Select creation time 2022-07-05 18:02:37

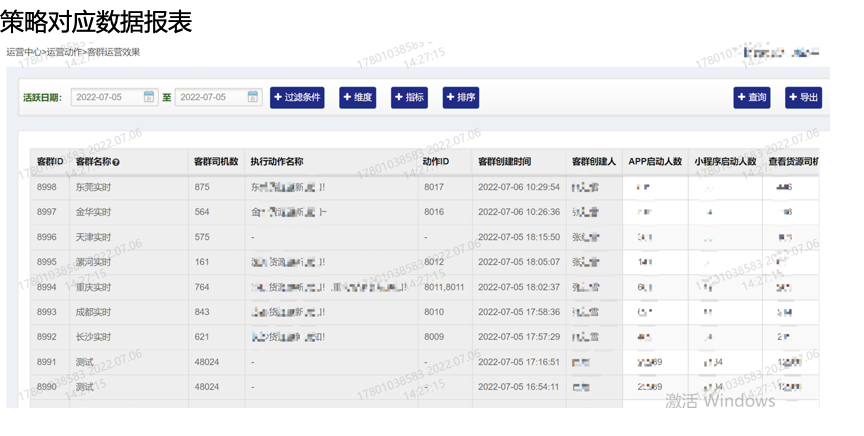519,287
